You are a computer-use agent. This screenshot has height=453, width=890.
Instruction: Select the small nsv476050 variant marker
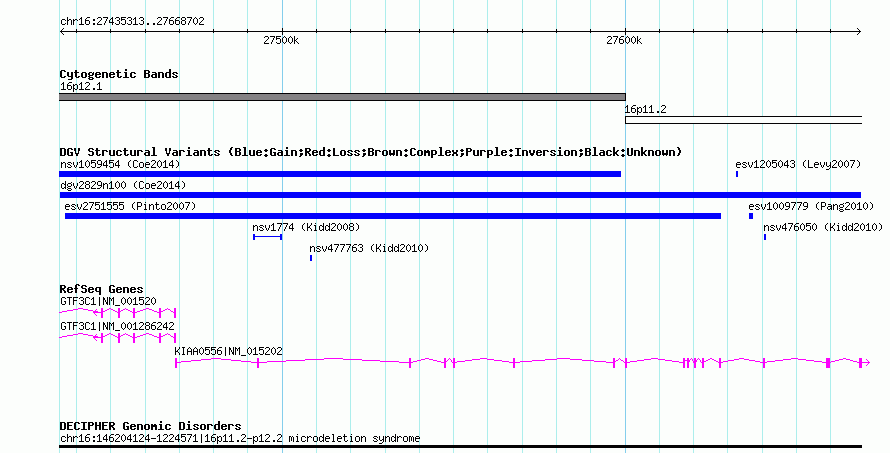point(765,237)
